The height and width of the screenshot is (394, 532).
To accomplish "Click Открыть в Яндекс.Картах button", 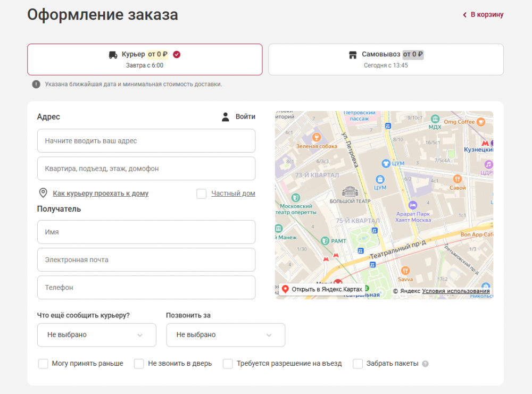I will pos(322,289).
